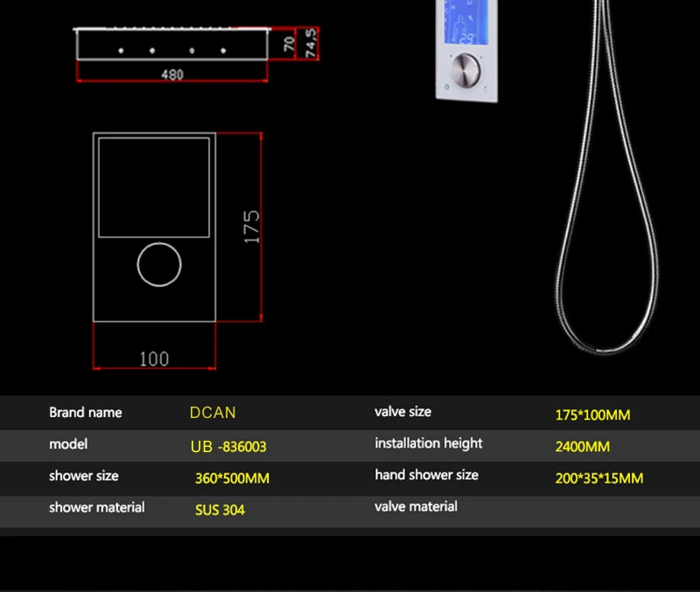Click the shower head side-view diagram
The image size is (700, 592).
point(171,44)
